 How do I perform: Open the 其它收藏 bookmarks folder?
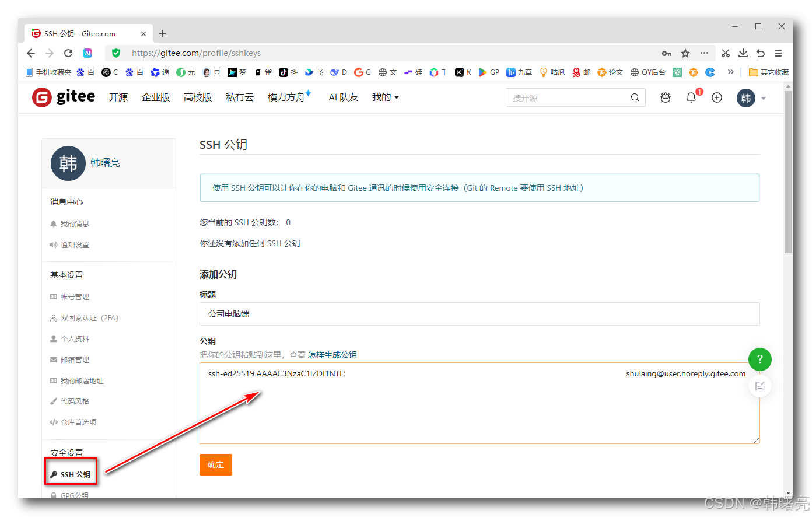coord(769,72)
